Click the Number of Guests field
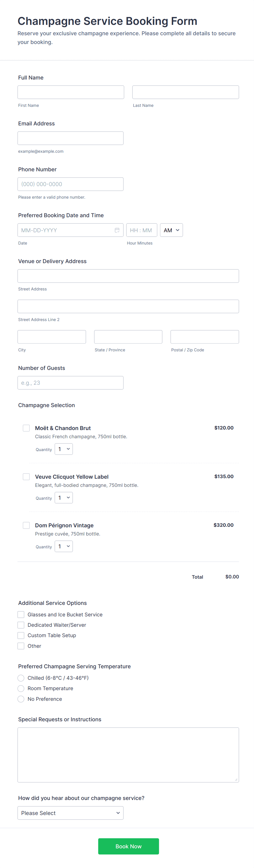 pos(70,383)
